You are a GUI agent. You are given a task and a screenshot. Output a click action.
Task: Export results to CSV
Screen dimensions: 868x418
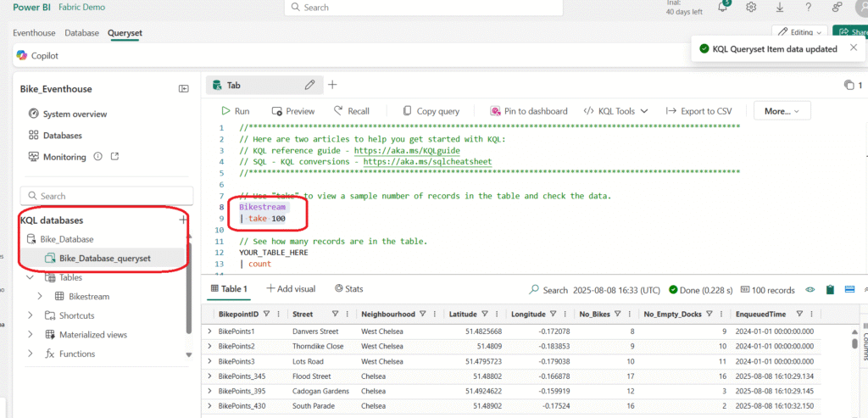pos(699,111)
